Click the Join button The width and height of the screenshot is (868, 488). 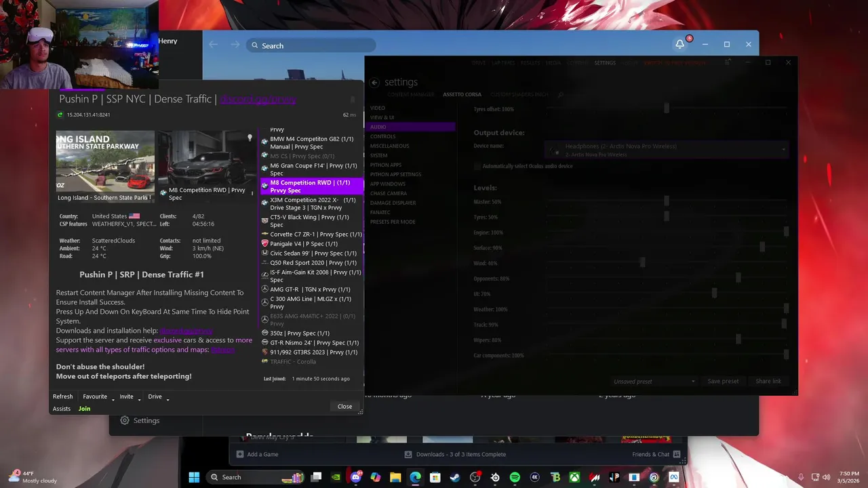tap(84, 409)
